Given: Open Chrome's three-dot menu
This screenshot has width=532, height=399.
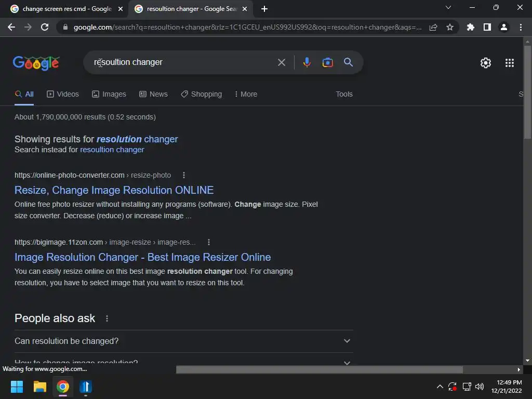Looking at the screenshot, I should pos(521,27).
